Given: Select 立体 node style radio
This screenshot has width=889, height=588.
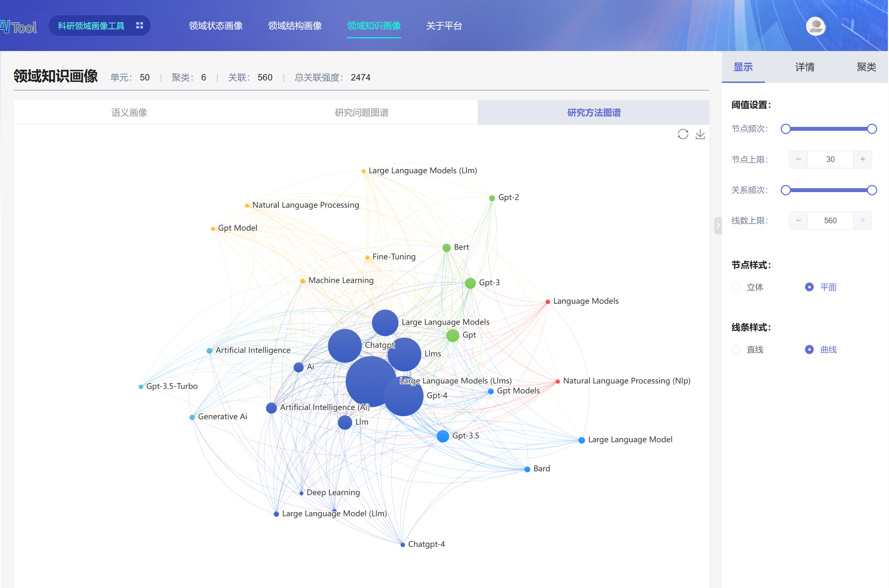Looking at the screenshot, I should [736, 287].
